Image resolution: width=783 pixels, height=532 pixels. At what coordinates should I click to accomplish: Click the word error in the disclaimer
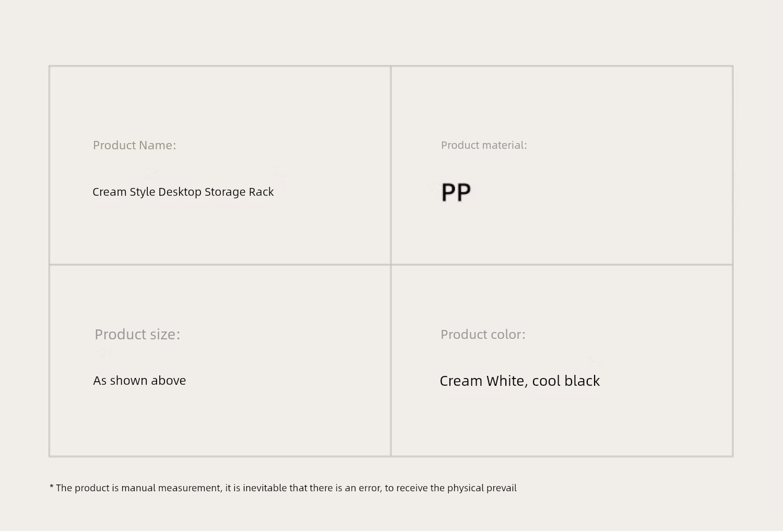pos(370,488)
